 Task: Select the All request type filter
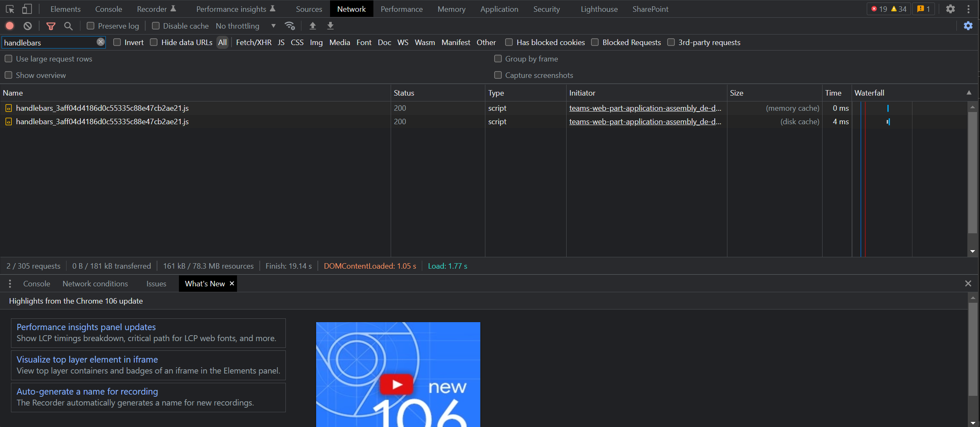pyautogui.click(x=222, y=43)
